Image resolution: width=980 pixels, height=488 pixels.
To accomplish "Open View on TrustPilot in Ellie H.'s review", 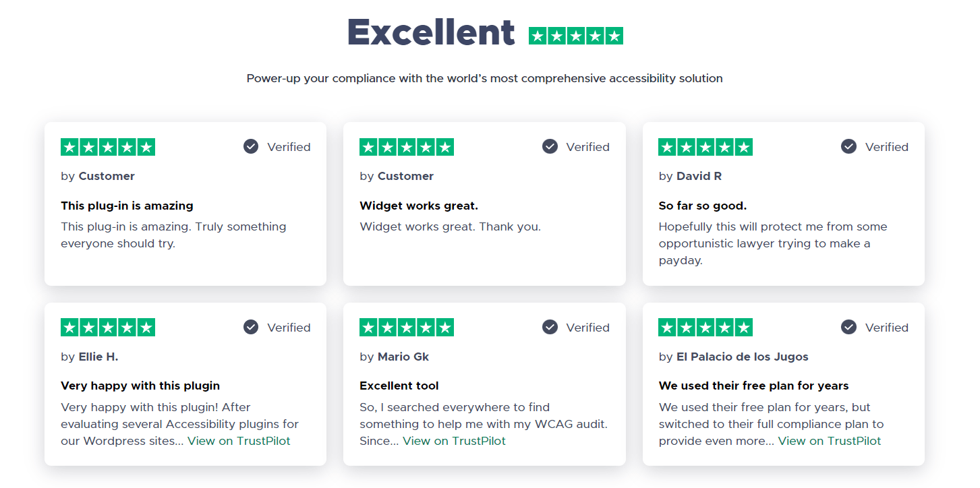I will [238, 441].
